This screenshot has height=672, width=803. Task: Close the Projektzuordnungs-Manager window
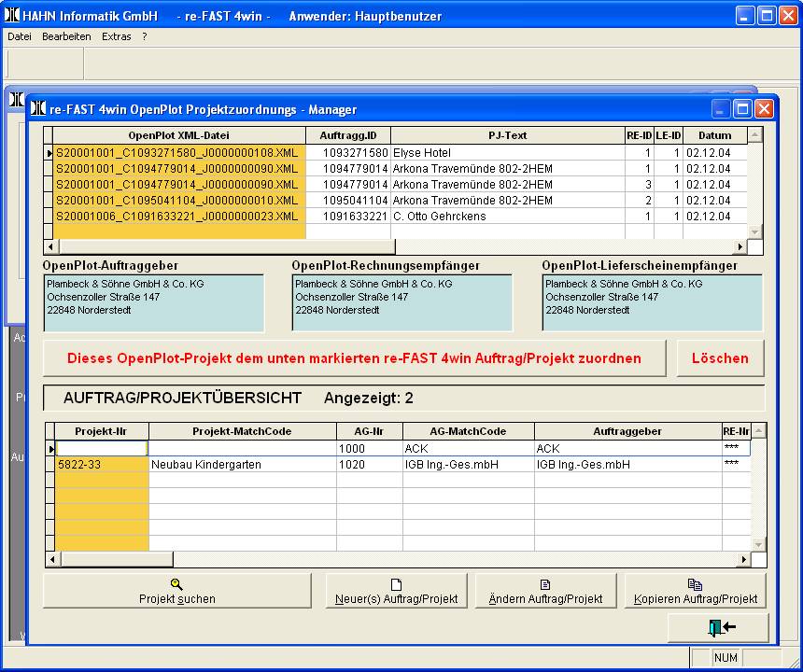(764, 109)
